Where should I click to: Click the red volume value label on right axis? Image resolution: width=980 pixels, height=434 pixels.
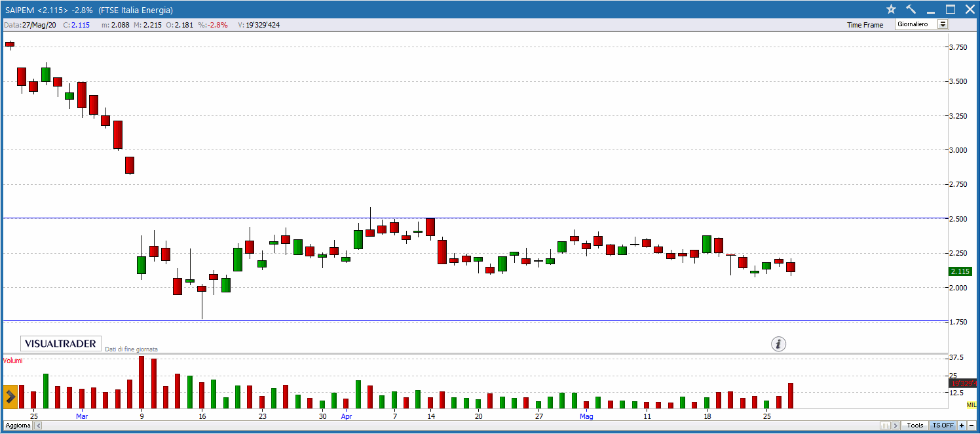coord(962,384)
